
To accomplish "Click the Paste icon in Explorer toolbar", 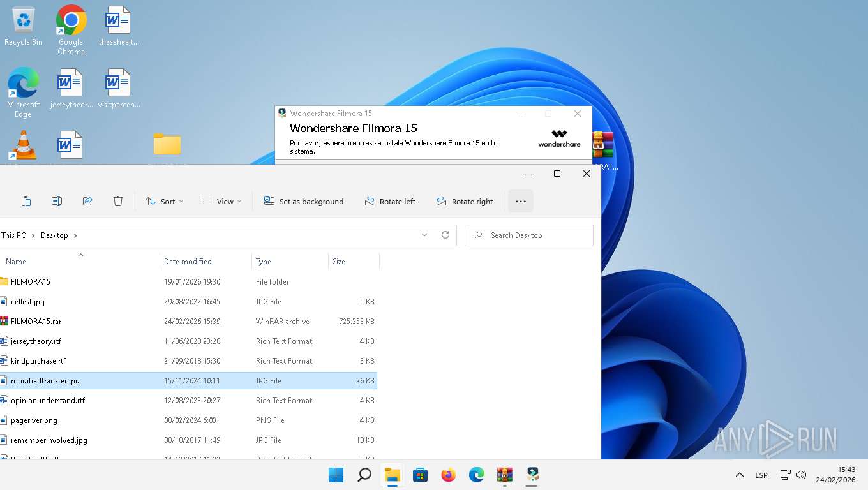I will click(x=26, y=201).
